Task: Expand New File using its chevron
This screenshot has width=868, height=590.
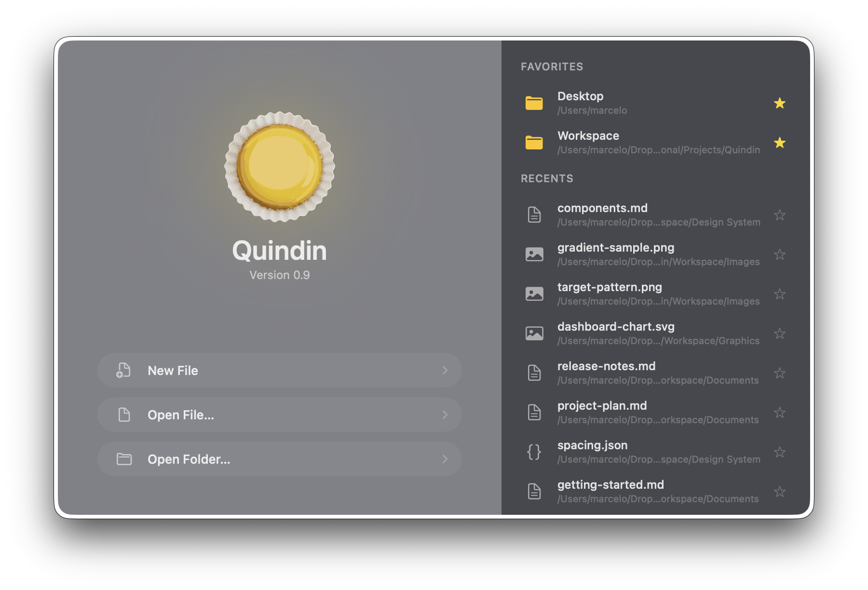Action: pos(445,370)
